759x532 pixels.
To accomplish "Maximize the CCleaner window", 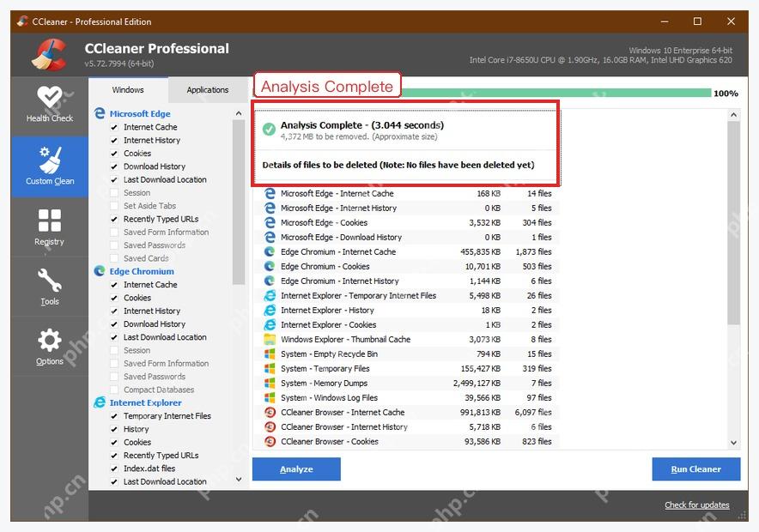I will pyautogui.click(x=697, y=21).
